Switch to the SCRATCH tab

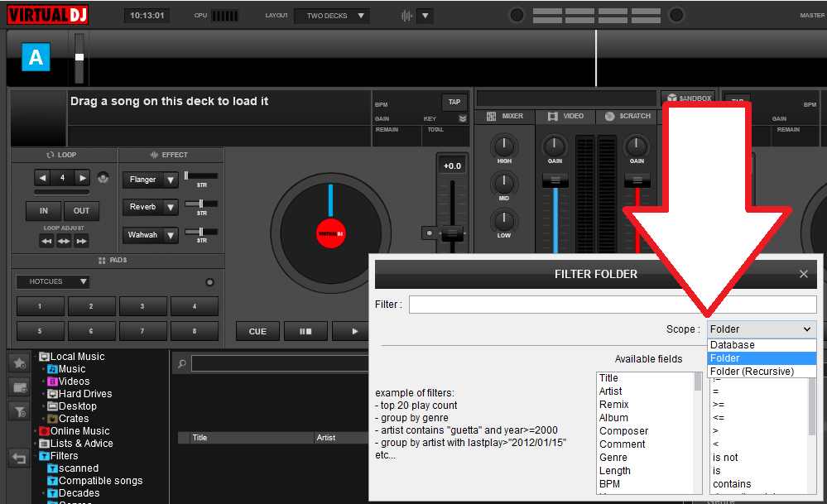coord(627,116)
